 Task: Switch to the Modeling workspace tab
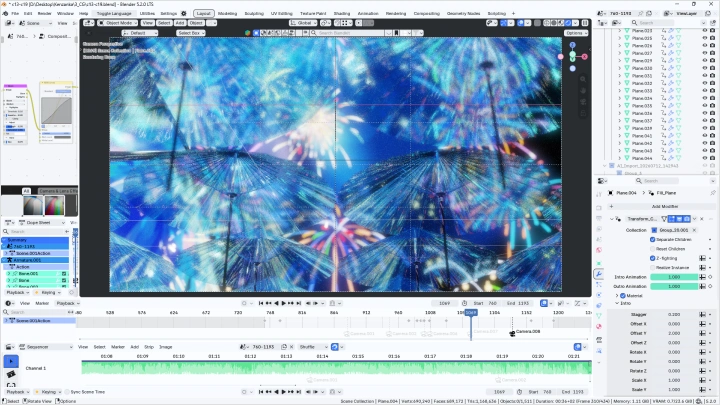(227, 13)
